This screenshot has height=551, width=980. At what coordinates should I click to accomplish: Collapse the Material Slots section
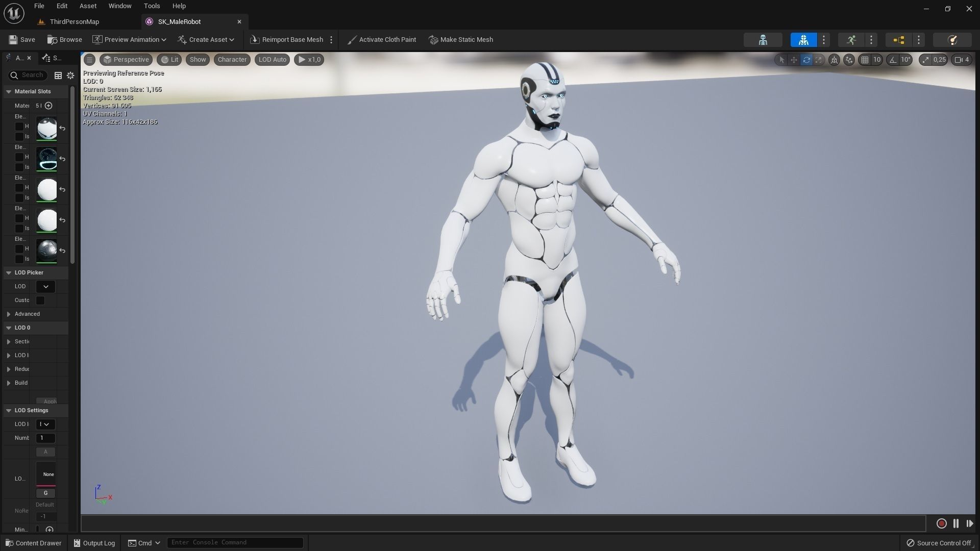pos(9,92)
